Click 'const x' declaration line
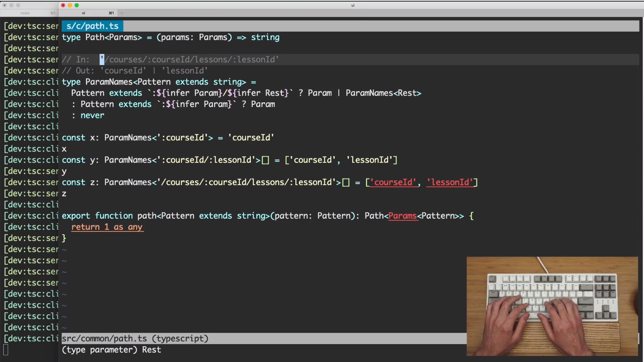This screenshot has width=644, height=362. pyautogui.click(x=168, y=138)
